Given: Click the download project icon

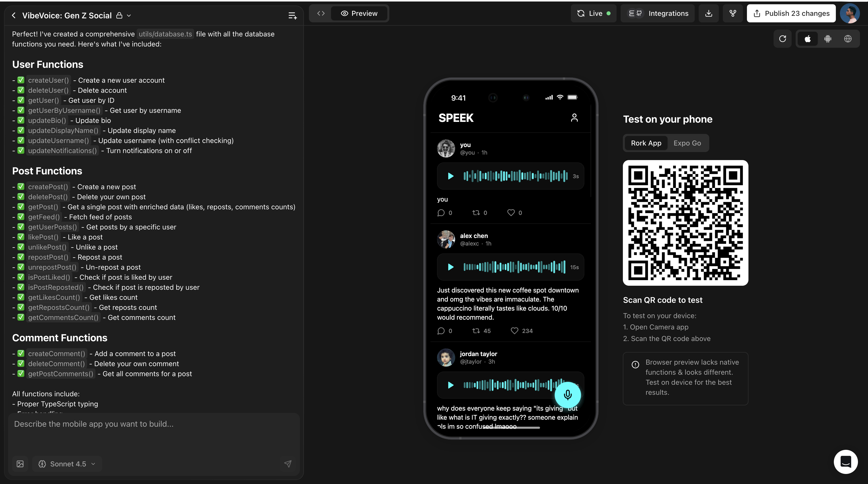Looking at the screenshot, I should point(709,14).
